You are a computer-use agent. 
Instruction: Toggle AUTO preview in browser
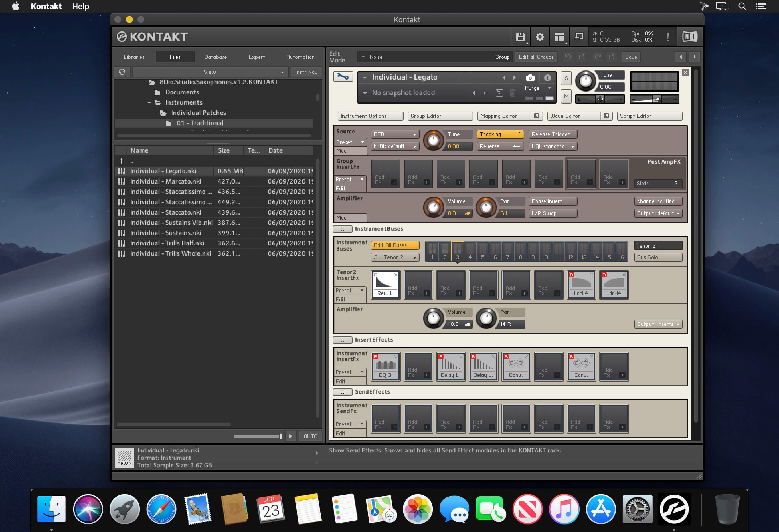pos(310,436)
